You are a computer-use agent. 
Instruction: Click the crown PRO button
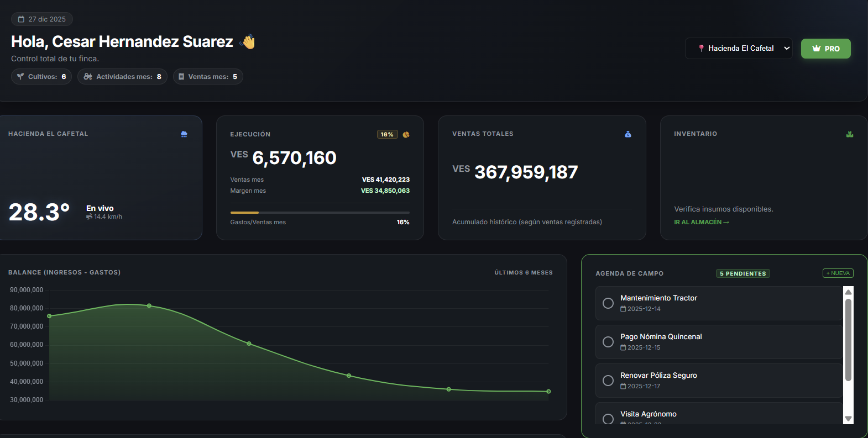[x=825, y=49]
